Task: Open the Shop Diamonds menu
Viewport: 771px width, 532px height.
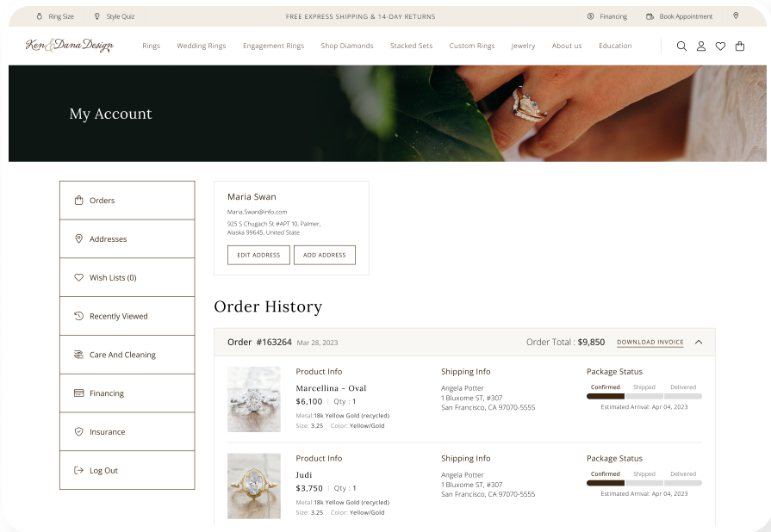Action: pyautogui.click(x=347, y=46)
